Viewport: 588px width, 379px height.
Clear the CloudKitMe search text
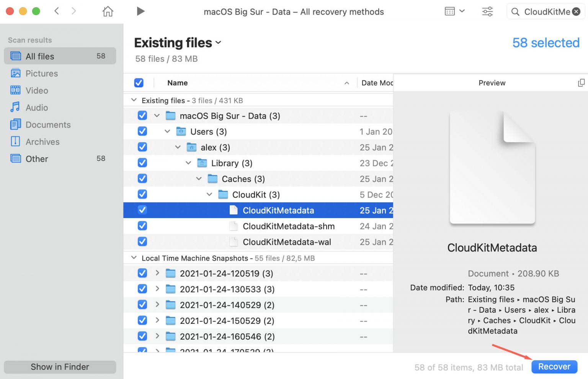(x=576, y=12)
